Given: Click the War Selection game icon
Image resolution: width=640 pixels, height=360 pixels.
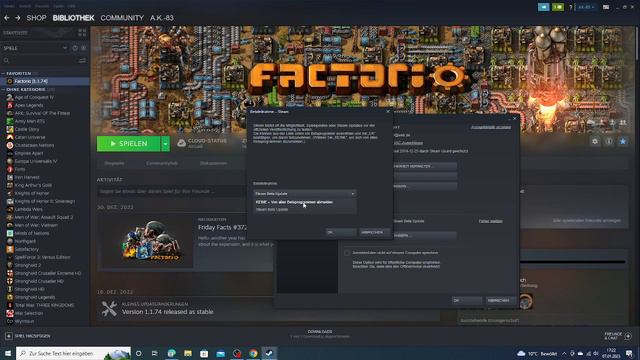Looking at the screenshot, I should click(10, 313).
